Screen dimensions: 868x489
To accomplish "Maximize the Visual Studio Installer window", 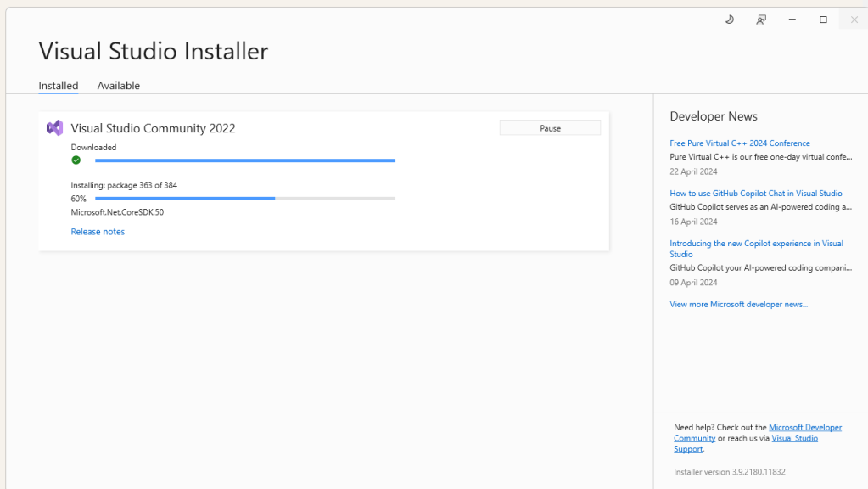I will point(823,20).
